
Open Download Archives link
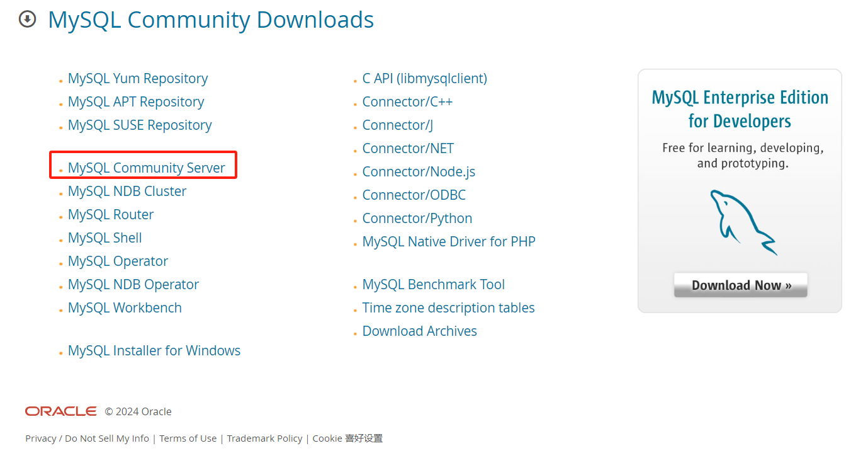[420, 331]
